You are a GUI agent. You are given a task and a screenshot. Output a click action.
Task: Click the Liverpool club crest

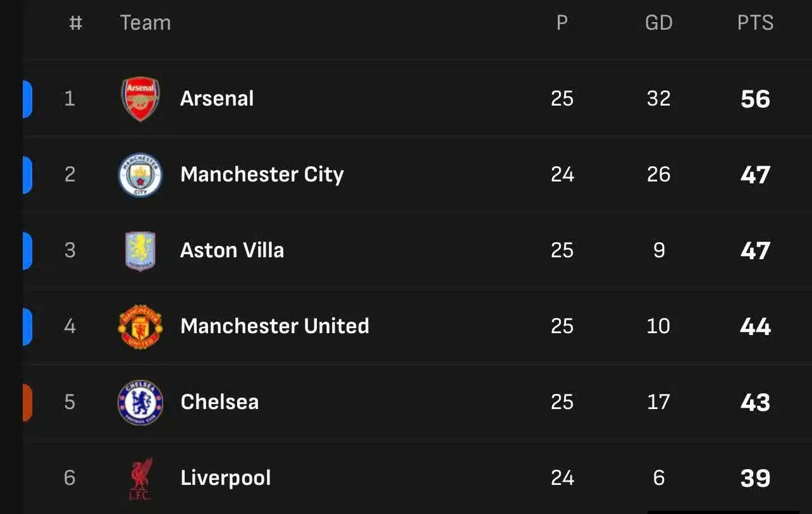[140, 479]
